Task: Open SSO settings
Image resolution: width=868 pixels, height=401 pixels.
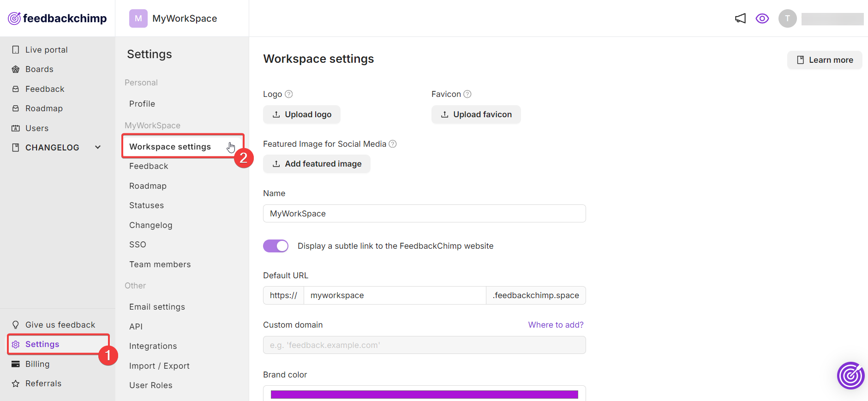Action: click(138, 245)
